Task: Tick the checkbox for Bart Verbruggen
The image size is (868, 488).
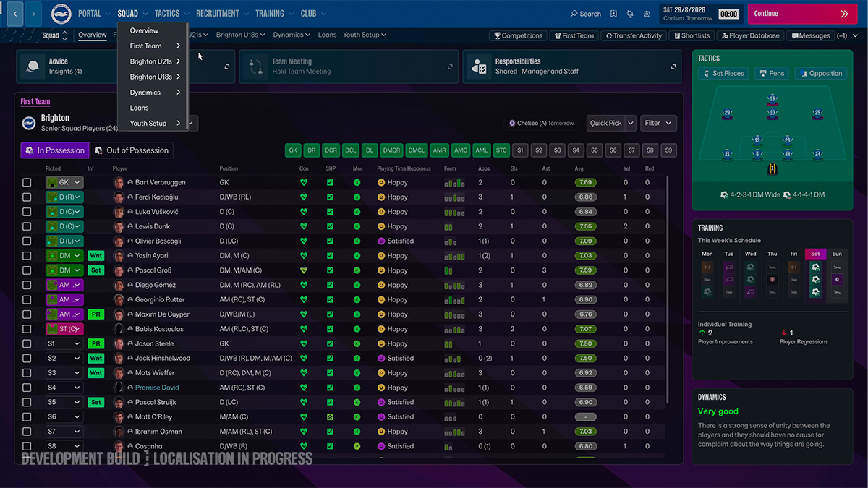Action: 27,183
